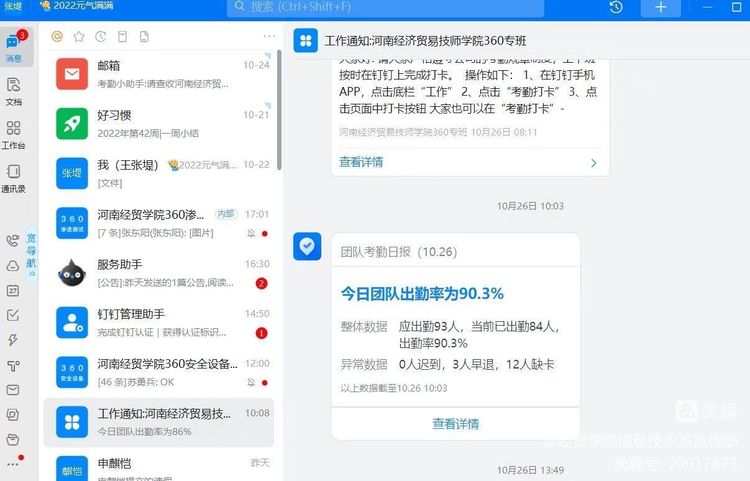Image resolution: width=750 pixels, height=481 pixels.
Task: Click the search box in title bar
Action: pos(386,8)
